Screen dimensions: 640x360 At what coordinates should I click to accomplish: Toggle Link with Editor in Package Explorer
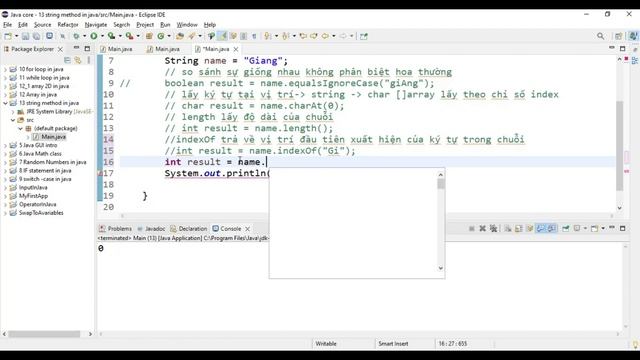pos(78,60)
